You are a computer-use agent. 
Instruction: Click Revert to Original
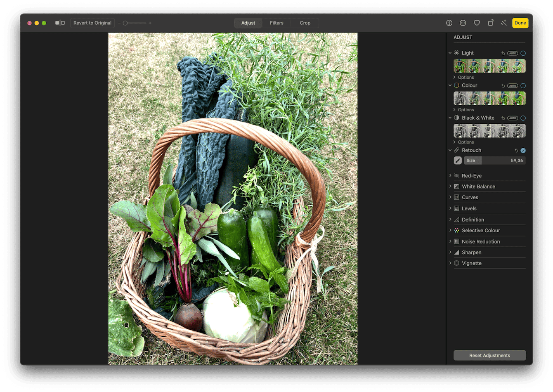(x=92, y=23)
